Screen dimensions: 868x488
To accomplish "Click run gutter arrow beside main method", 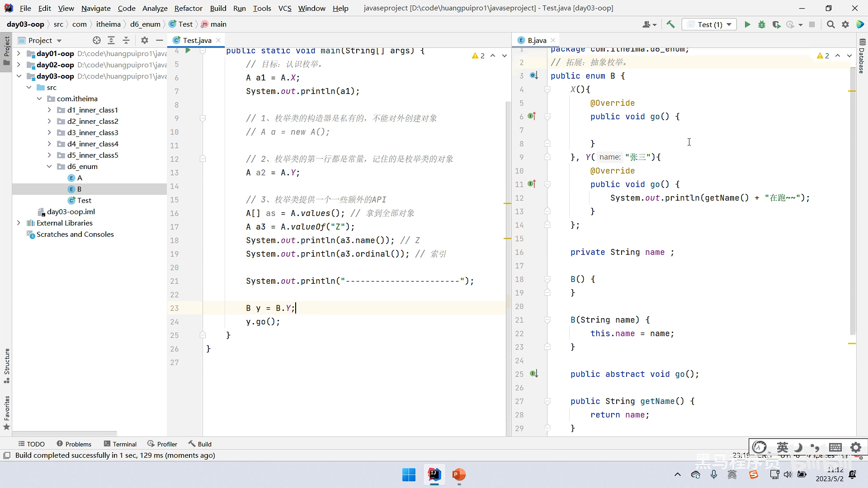I will tap(188, 51).
